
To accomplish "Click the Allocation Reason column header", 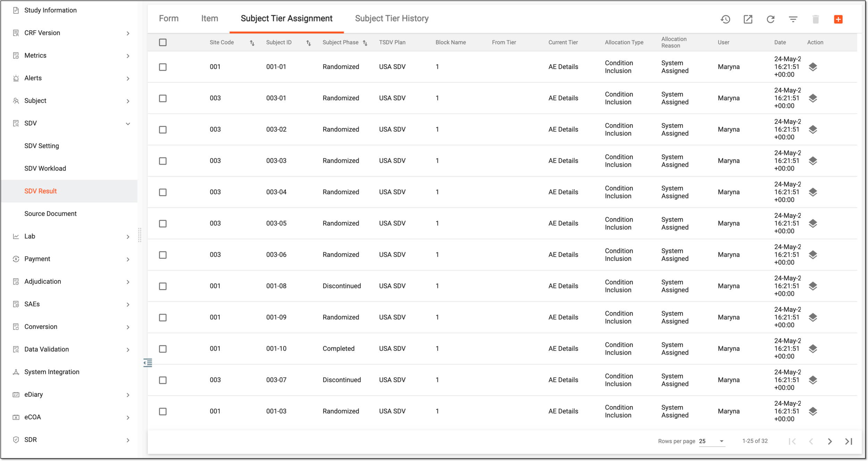I will coord(674,42).
